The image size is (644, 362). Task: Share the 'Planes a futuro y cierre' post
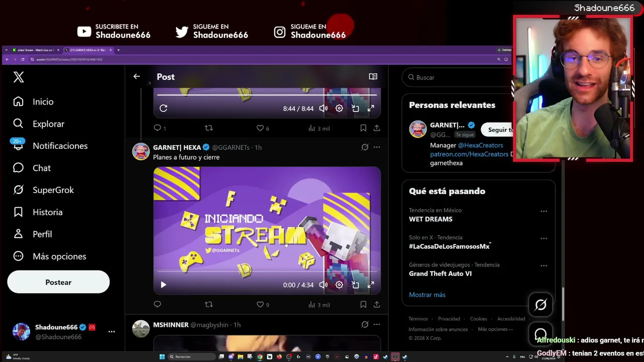click(377, 304)
